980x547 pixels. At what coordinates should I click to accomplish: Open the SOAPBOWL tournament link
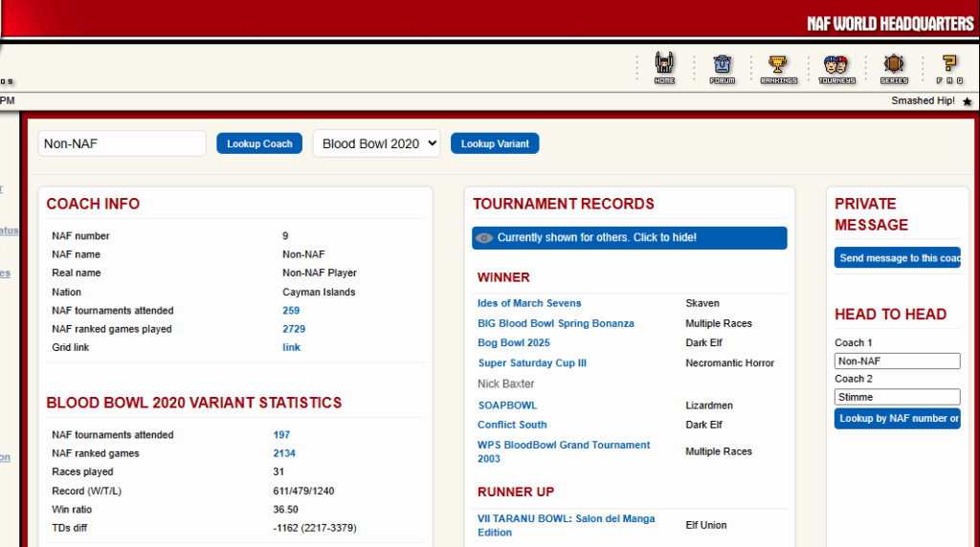507,405
